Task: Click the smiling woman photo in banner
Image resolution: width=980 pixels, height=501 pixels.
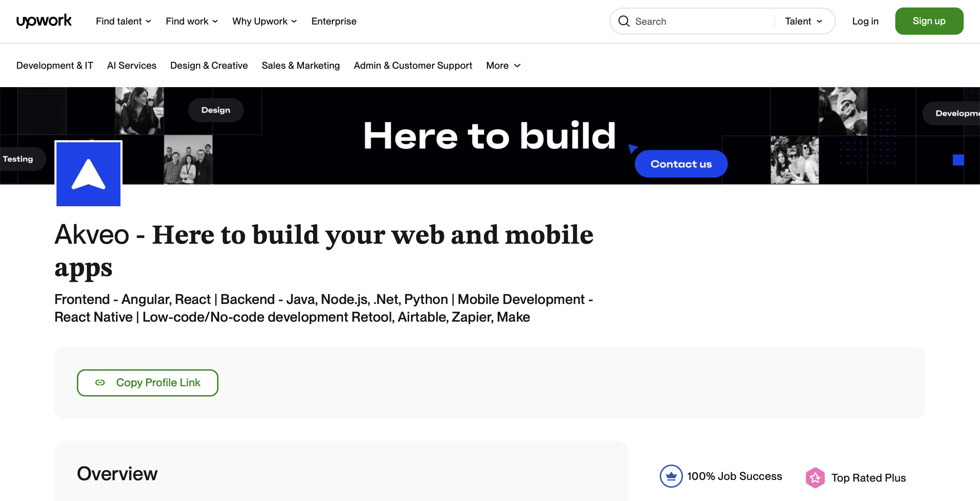Action: pos(140,111)
